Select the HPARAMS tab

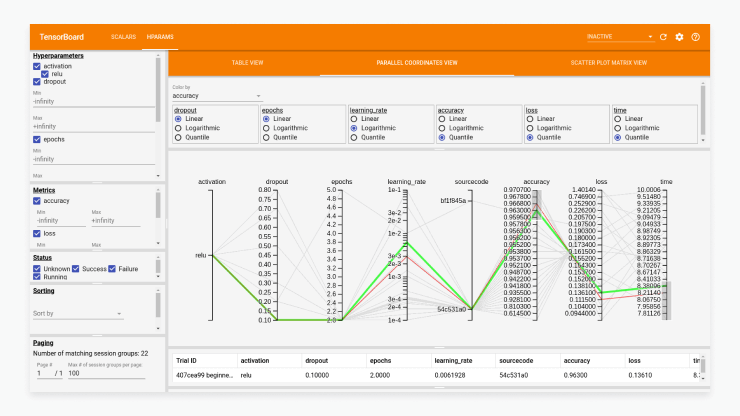click(x=160, y=37)
